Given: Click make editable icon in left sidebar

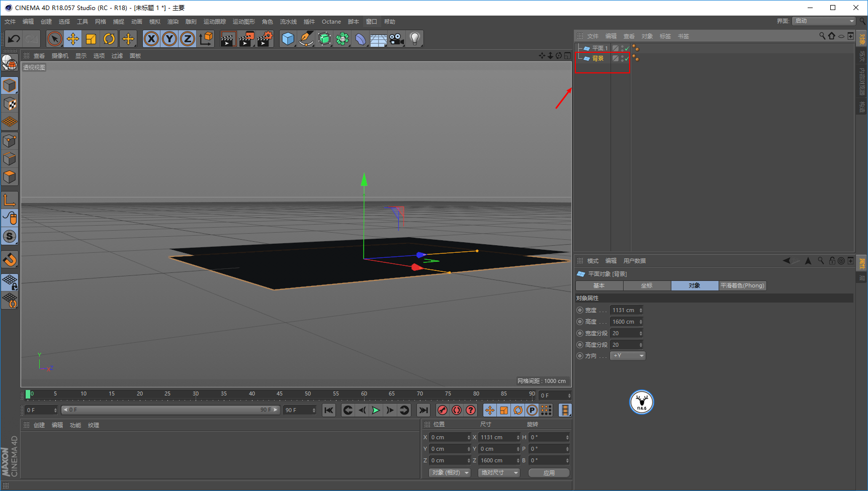Looking at the screenshot, I should coord(10,63).
